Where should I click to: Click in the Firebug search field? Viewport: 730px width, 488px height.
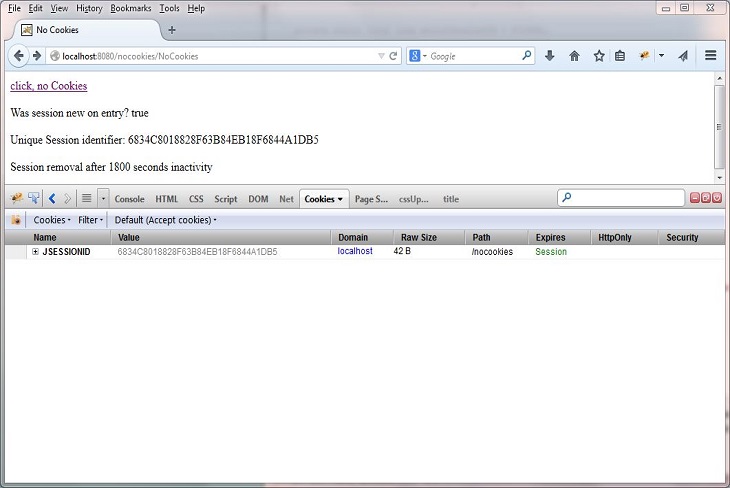tap(621, 197)
